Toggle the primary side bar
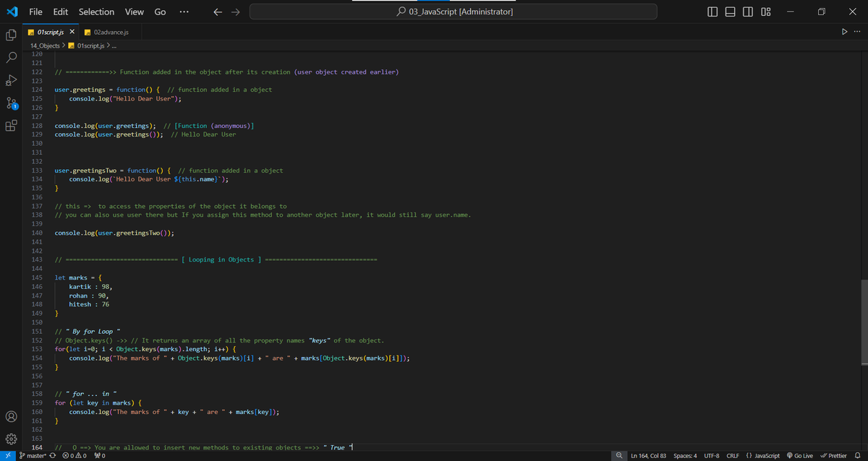Screen dimensions: 868x461 click(x=713, y=12)
